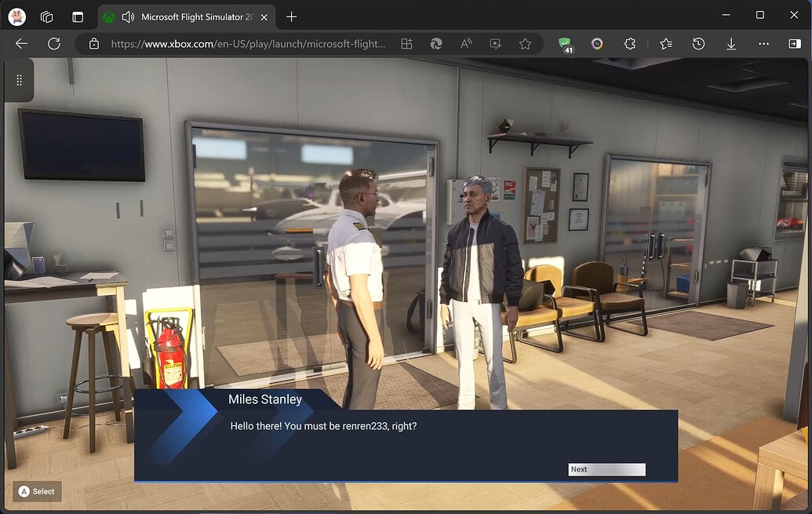Start Read aloud from the toolbar
Viewport: 812px width, 514px height.
click(465, 44)
